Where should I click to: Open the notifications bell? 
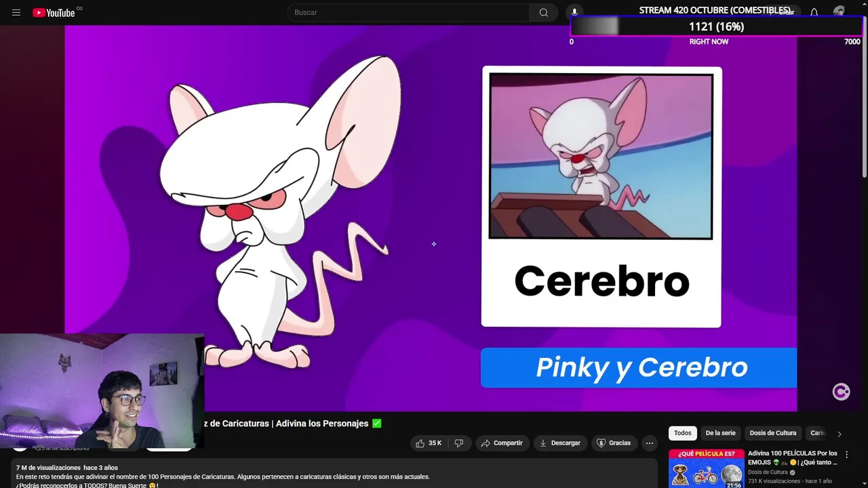814,12
